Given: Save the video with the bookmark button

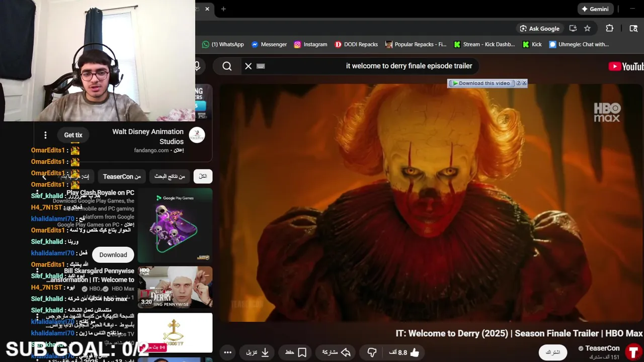Looking at the screenshot, I should [296, 352].
